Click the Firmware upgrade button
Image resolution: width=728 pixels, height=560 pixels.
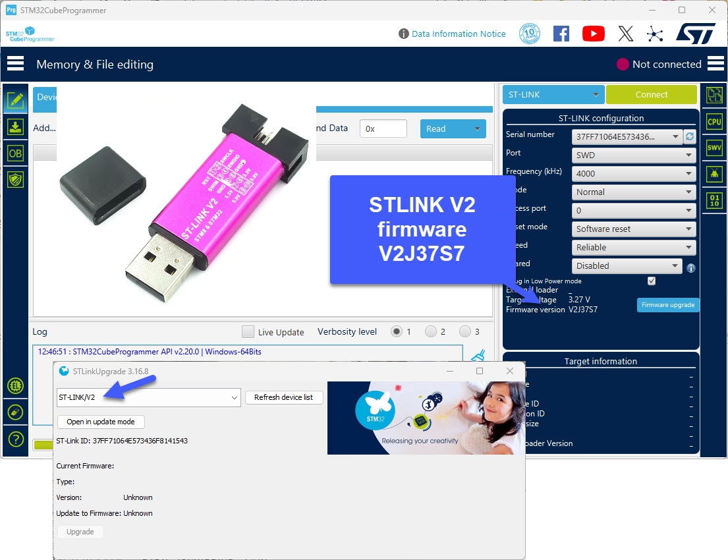click(667, 304)
